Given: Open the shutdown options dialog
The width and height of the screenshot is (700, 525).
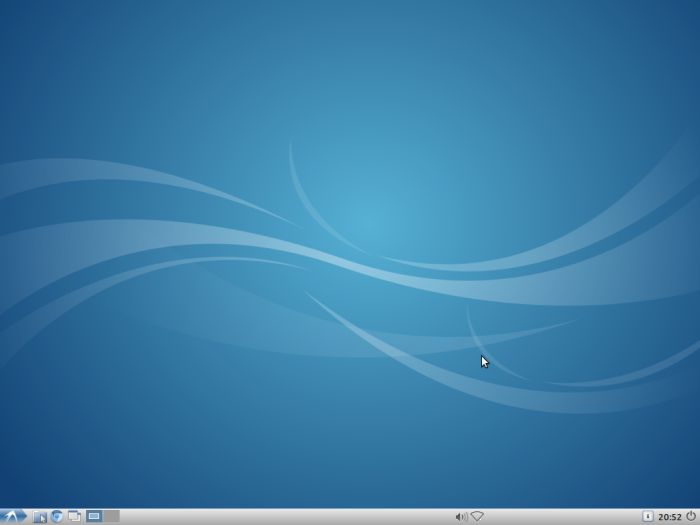Looking at the screenshot, I should click(691, 516).
